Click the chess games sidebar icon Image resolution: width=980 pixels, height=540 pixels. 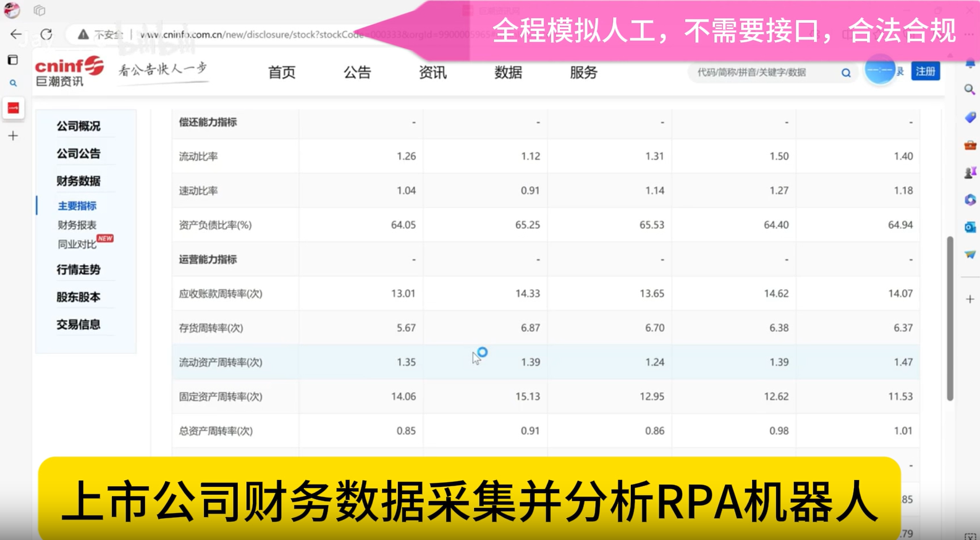coord(970,172)
